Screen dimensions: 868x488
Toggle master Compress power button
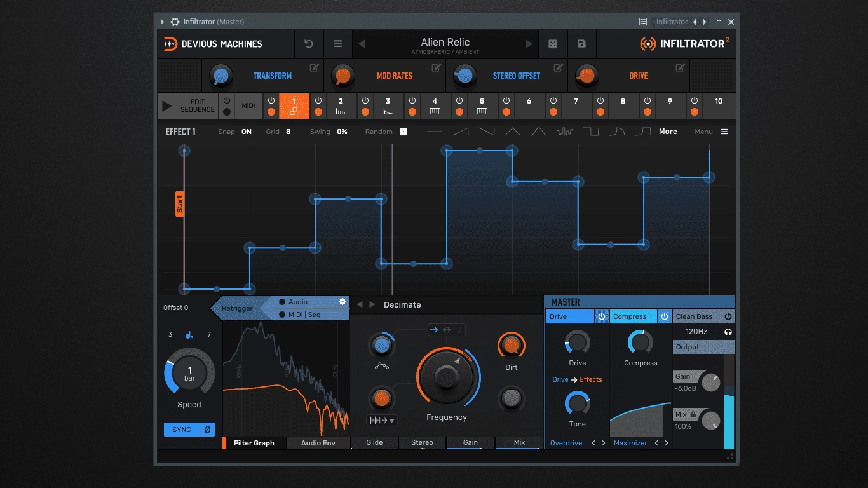pyautogui.click(x=665, y=316)
